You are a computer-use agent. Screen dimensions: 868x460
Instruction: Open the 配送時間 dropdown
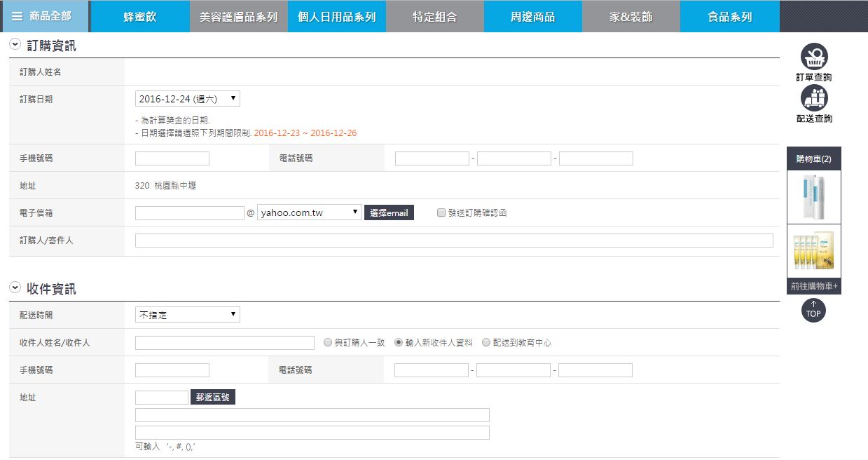tap(187, 315)
